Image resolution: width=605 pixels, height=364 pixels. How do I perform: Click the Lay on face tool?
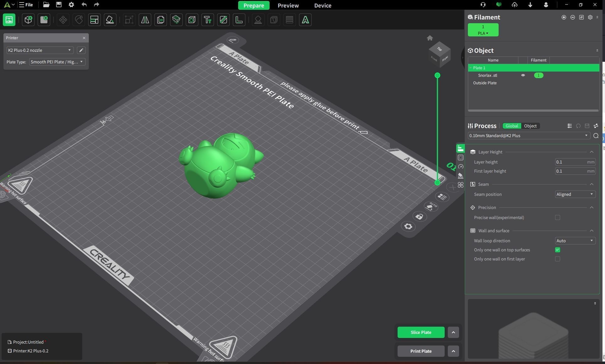[110, 20]
